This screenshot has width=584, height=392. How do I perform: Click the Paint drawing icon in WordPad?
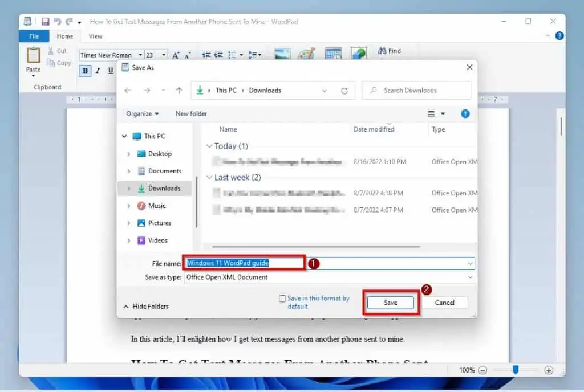click(x=306, y=54)
